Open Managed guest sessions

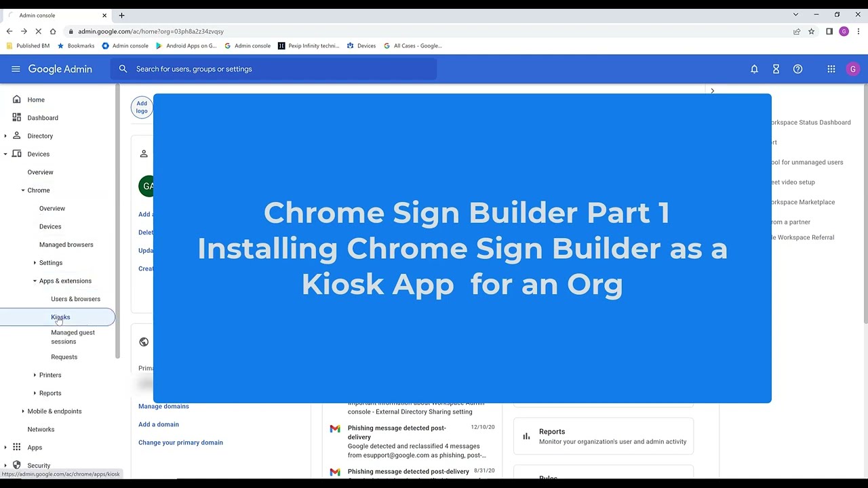click(x=73, y=337)
